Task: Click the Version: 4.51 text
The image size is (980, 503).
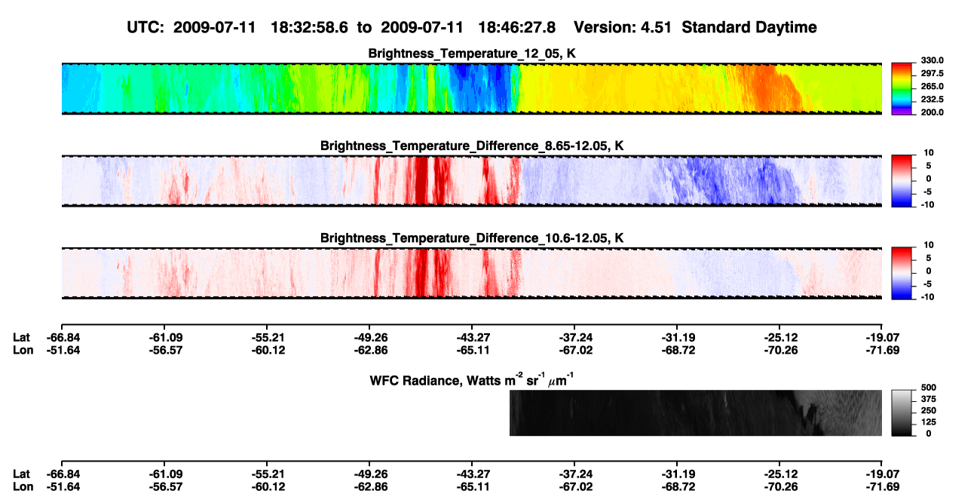Action: point(623,28)
